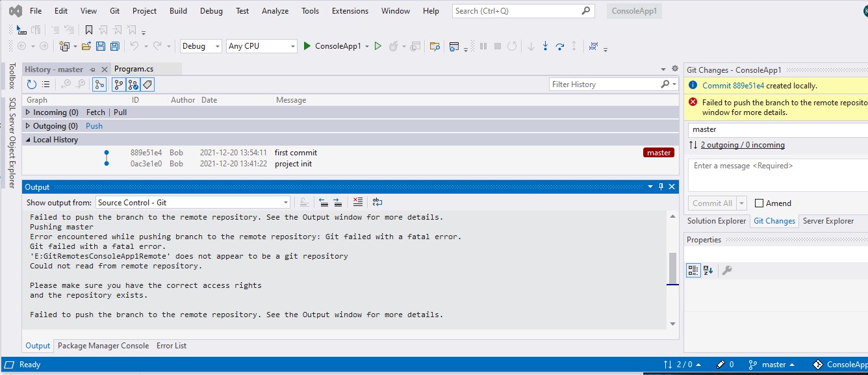
Task: Start debugging with green ConsoleApp1 play button
Action: (332, 46)
